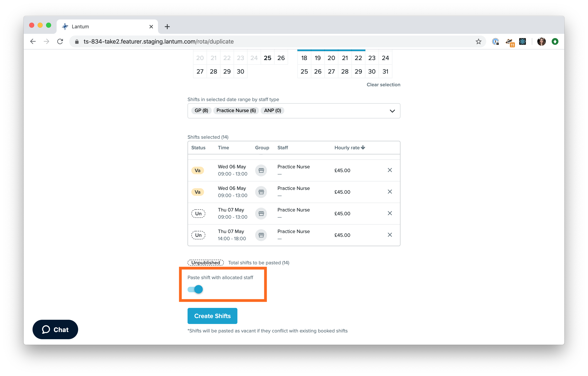Click Total shifts to be pasted (14) text
Screen dimensions: 588x376
click(259, 263)
